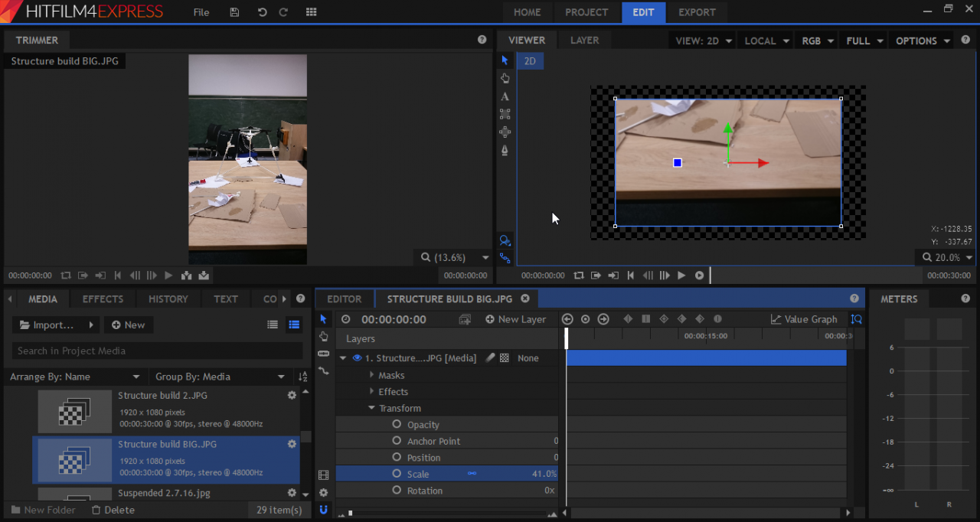980x522 pixels.
Task: Toggle timeline snapping magnet icon
Action: pos(323,509)
